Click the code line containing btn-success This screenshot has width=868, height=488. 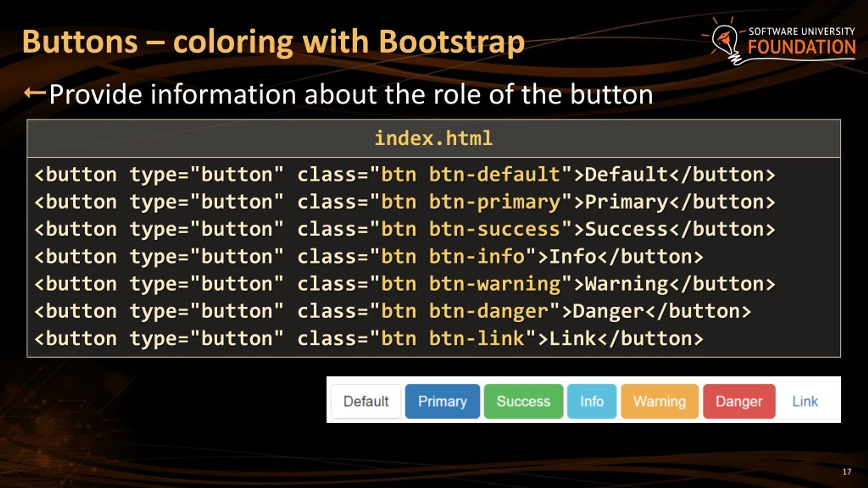(x=405, y=229)
